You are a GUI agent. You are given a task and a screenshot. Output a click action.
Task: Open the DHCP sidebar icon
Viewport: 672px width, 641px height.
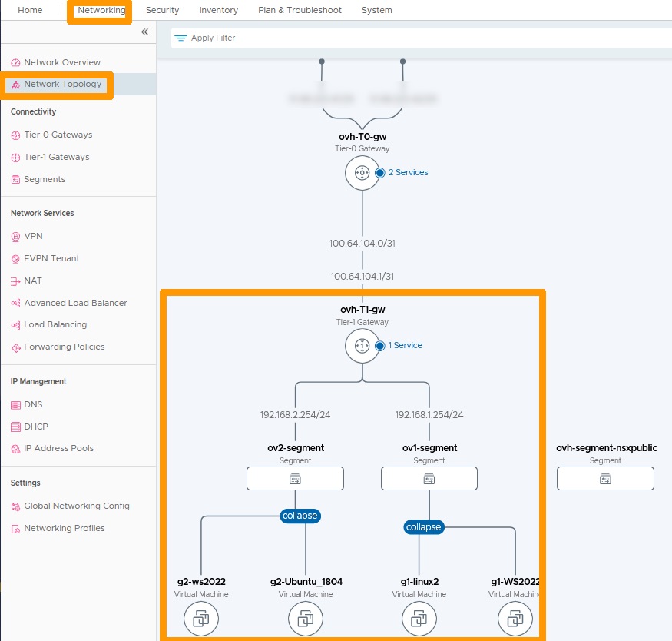16,427
